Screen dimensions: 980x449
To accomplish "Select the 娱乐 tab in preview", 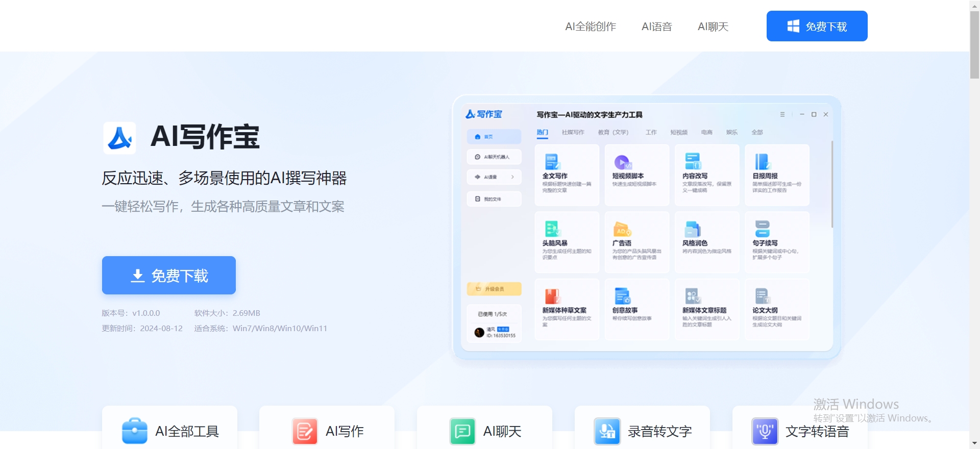I will point(732,132).
